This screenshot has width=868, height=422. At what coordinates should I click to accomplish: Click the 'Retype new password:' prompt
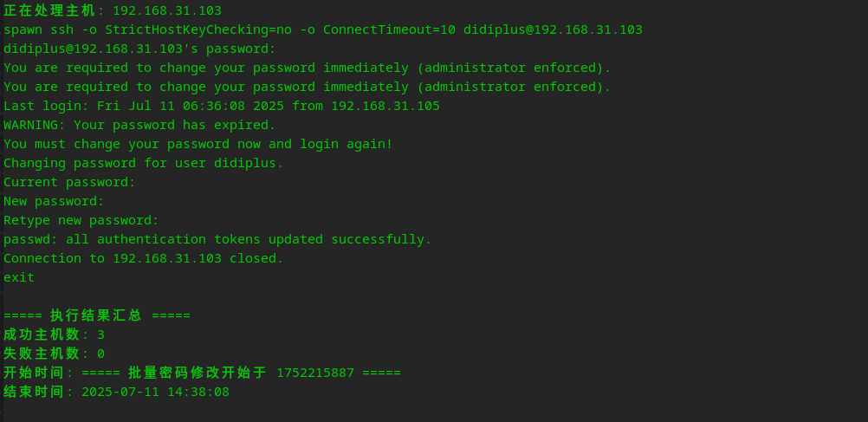(x=81, y=220)
